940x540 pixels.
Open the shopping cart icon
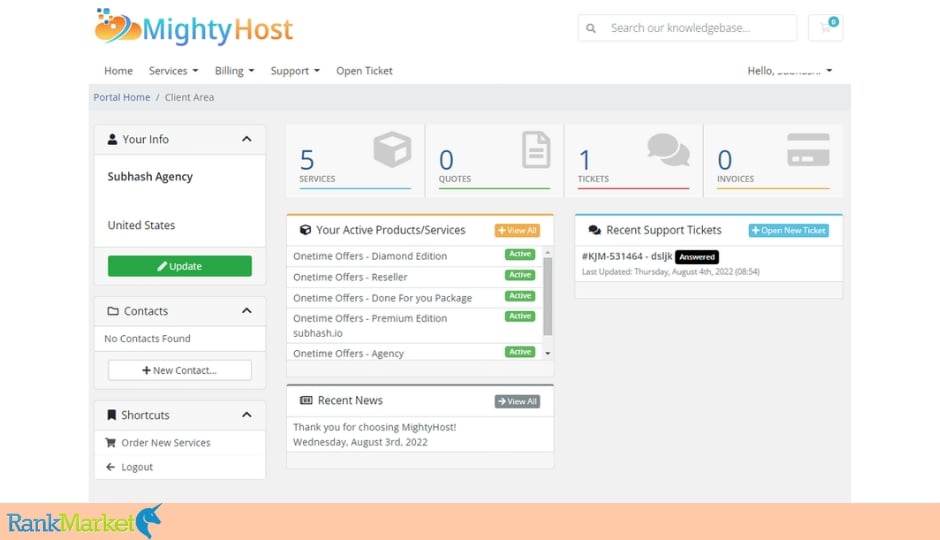pos(825,28)
